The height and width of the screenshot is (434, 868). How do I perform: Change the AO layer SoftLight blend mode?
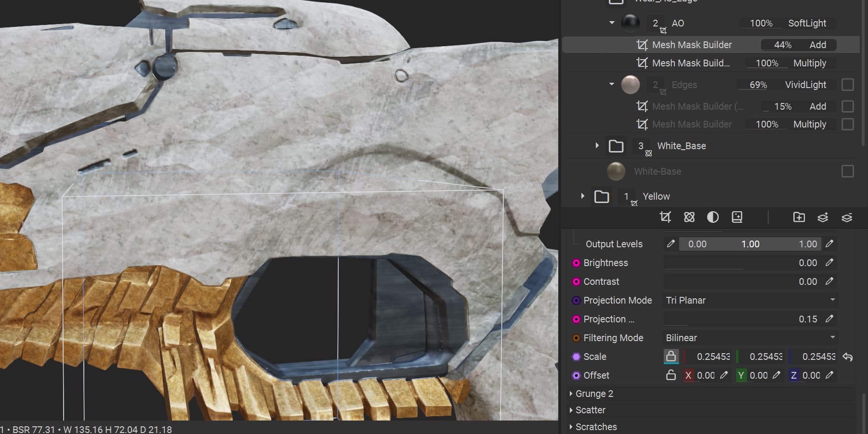807,23
